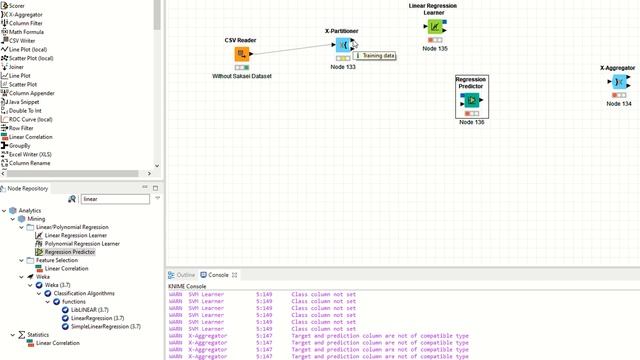This screenshot has height=360, width=640.
Task: Close the Console tab via its X
Action: [x=234, y=275]
